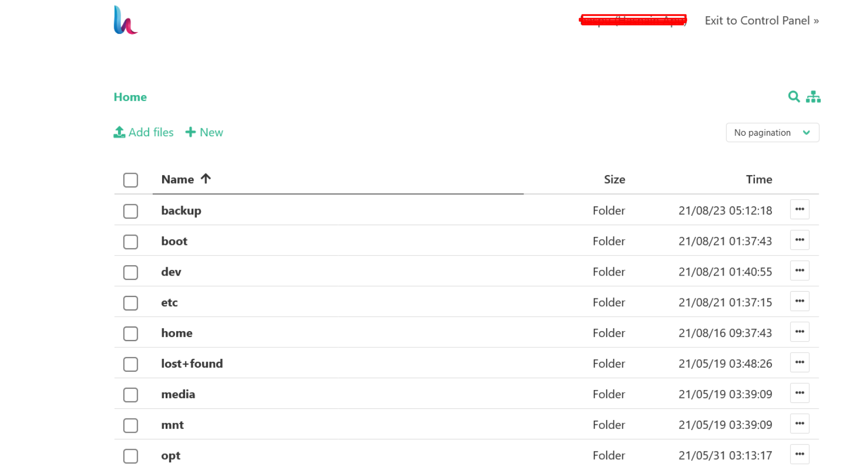Screen dimensions: 868x469
Task: Expand options menu for opt folder
Action: tap(799, 454)
